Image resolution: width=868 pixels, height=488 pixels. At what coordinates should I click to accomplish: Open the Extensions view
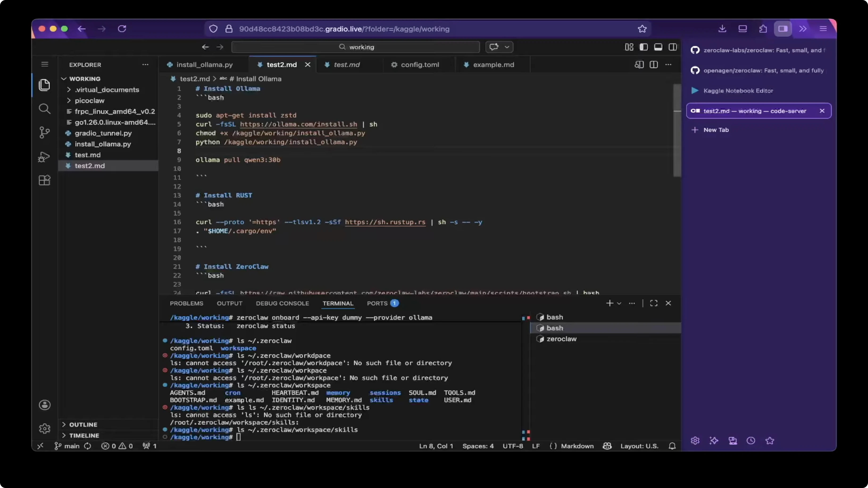click(x=44, y=180)
